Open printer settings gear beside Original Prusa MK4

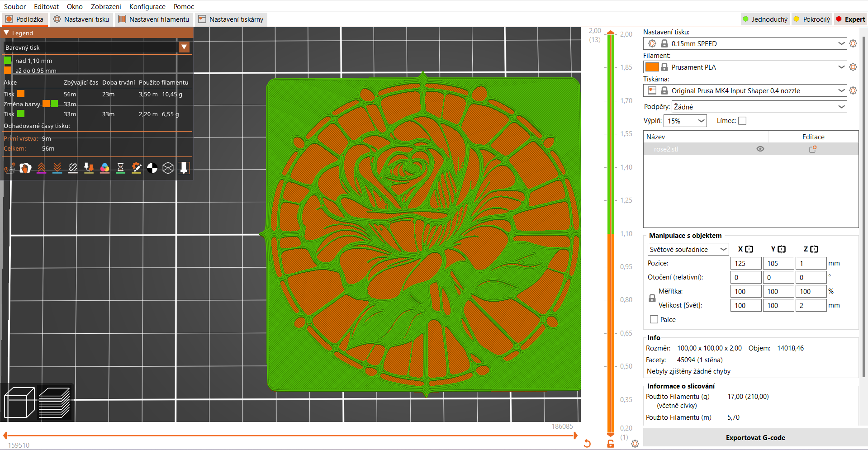[853, 90]
